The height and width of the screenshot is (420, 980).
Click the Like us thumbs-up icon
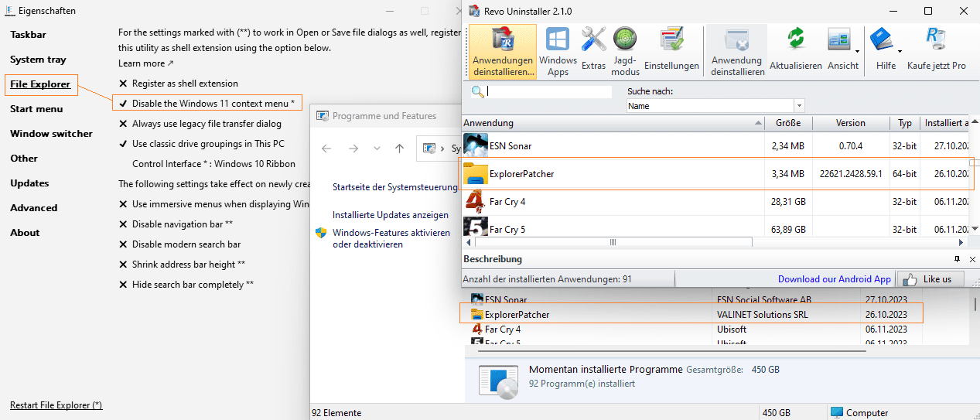click(x=910, y=278)
